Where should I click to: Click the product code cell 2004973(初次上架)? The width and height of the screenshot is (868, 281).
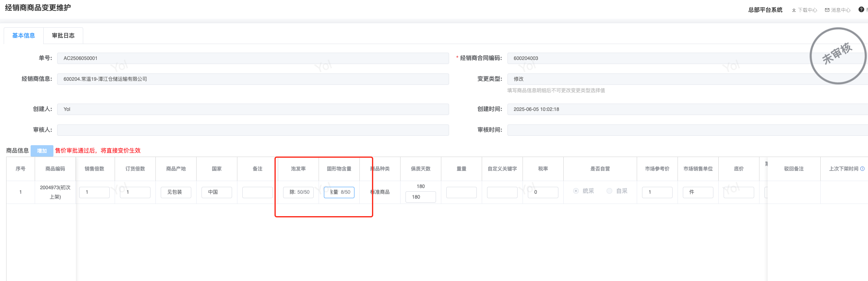(x=55, y=192)
